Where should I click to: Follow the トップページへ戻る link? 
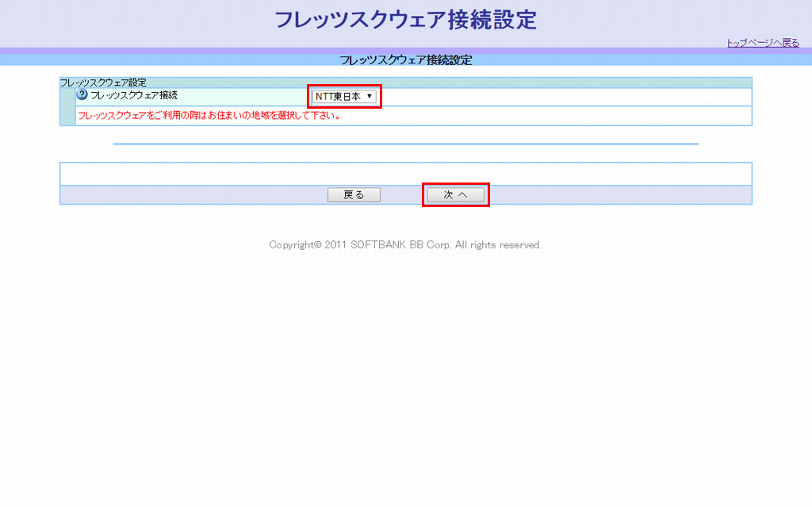762,43
